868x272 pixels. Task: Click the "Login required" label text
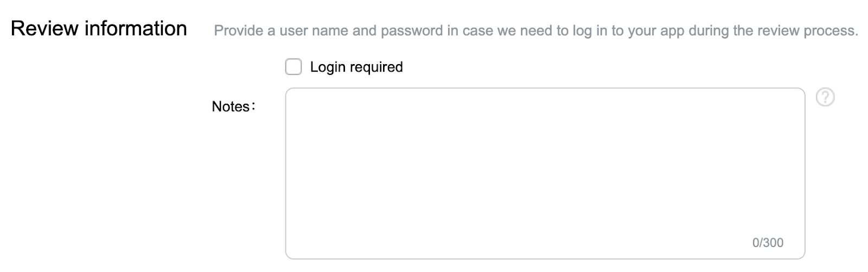356,67
